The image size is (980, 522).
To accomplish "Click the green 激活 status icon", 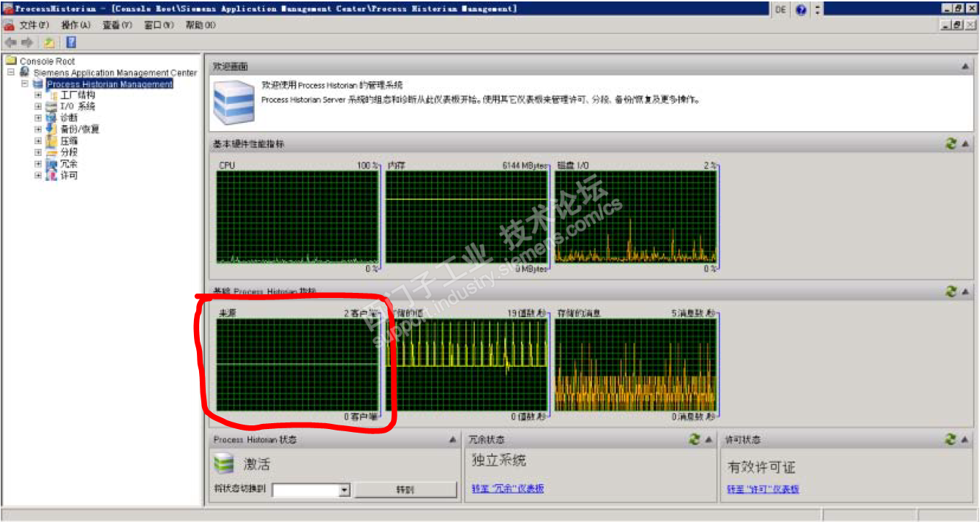I will [222, 463].
